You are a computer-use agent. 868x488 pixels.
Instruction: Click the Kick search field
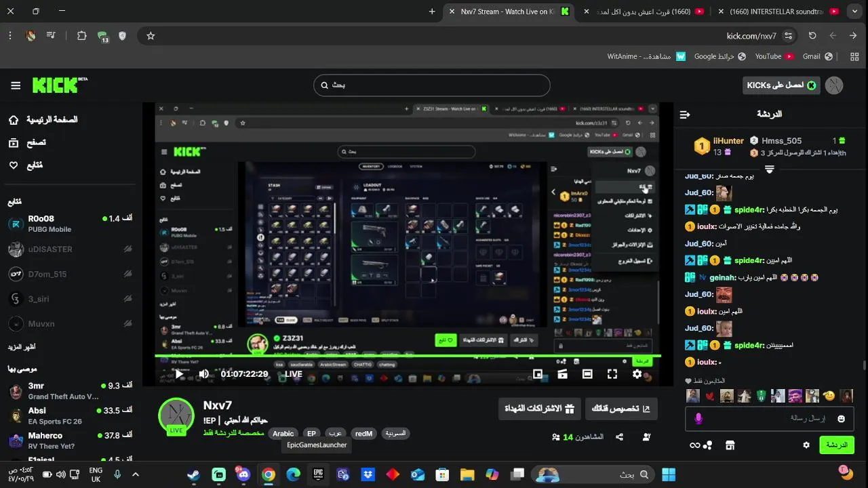tap(431, 85)
